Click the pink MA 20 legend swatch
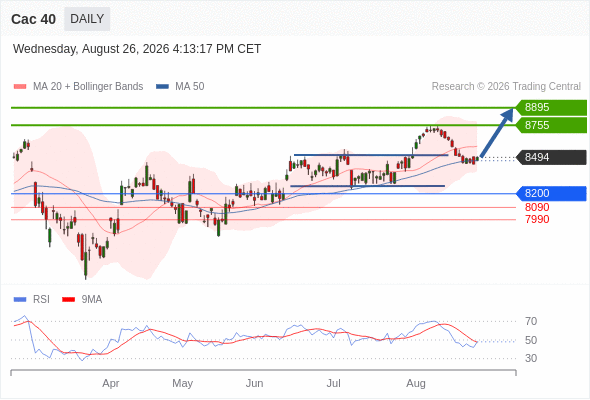This screenshot has height=400, width=590. tap(20, 87)
